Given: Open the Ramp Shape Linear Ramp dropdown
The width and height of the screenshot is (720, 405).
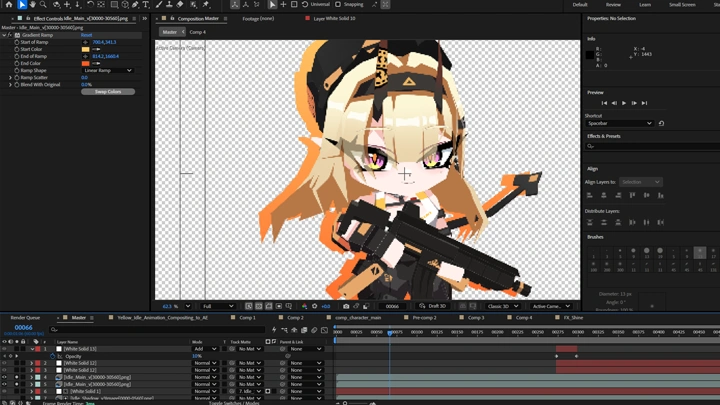Looking at the screenshot, I should click(107, 70).
